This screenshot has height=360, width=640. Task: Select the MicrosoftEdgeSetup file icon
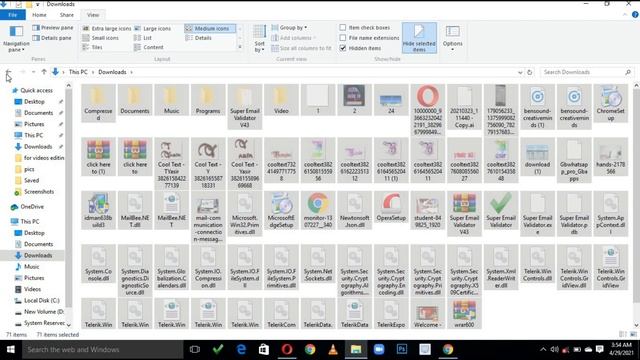coord(281,210)
